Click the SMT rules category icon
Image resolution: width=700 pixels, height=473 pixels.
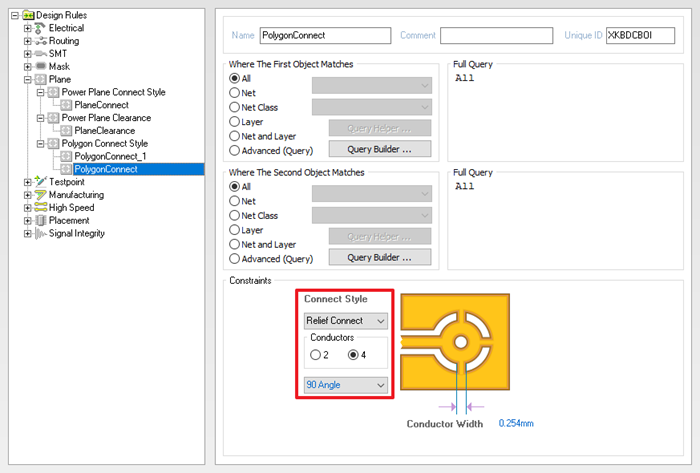[41, 54]
